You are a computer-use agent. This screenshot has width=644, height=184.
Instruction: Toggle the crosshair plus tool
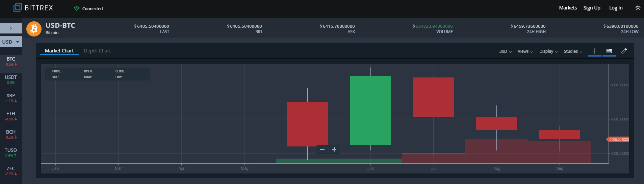pyautogui.click(x=595, y=51)
